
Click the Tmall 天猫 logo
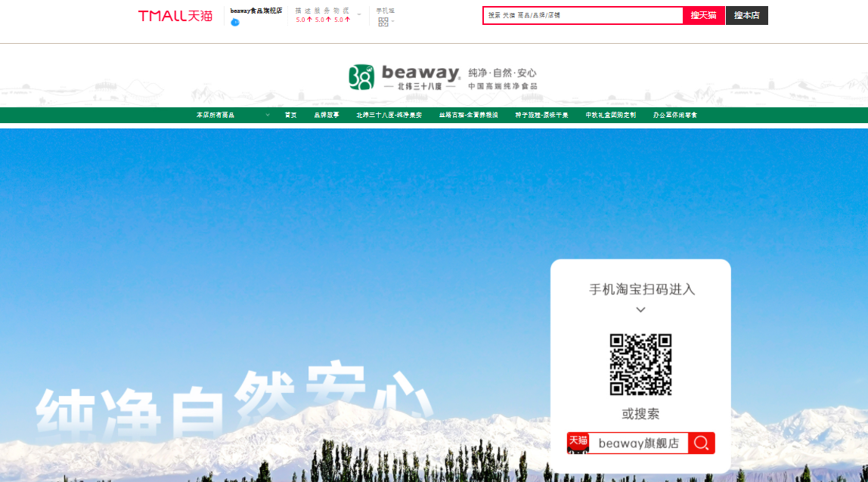click(x=175, y=16)
